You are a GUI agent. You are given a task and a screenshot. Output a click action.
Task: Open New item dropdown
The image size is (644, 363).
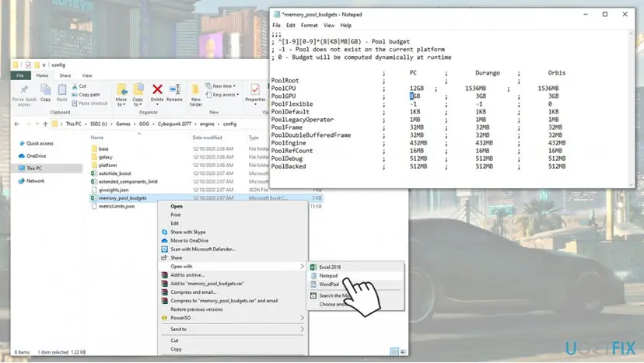[222, 86]
